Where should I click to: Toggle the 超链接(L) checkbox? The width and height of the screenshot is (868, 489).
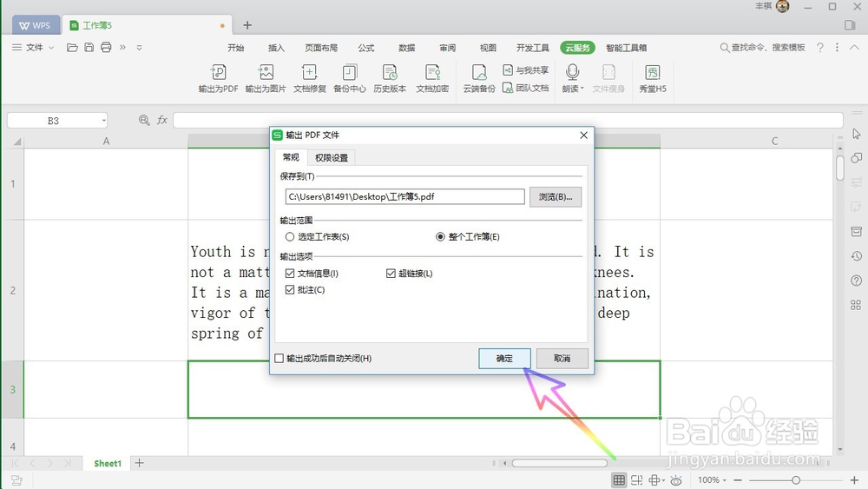coord(391,274)
